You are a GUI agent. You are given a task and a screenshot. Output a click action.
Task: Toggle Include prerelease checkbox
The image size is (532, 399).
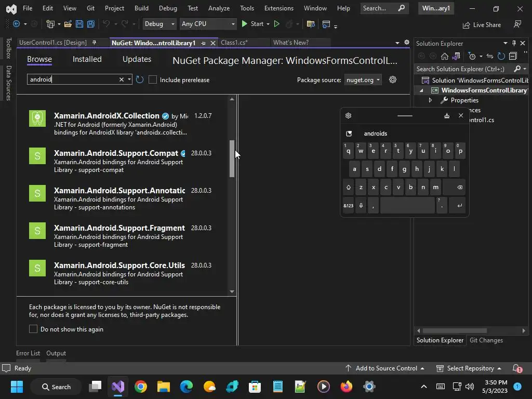pyautogui.click(x=153, y=79)
